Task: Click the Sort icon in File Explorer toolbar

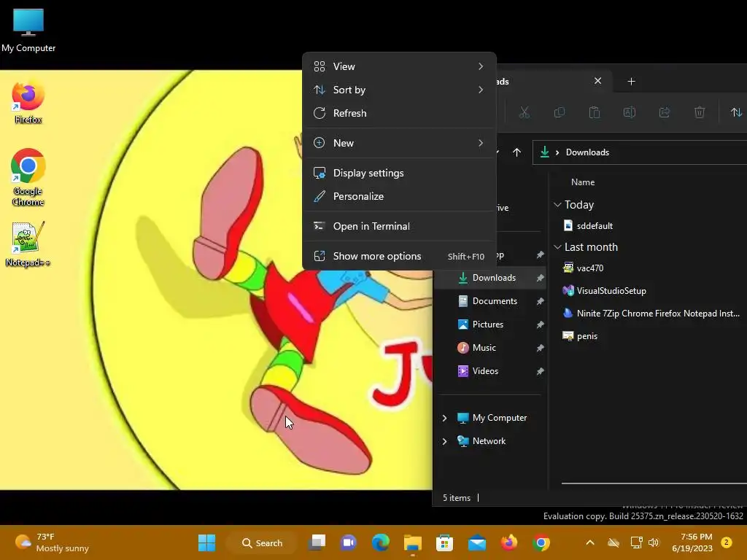Action: [736, 112]
